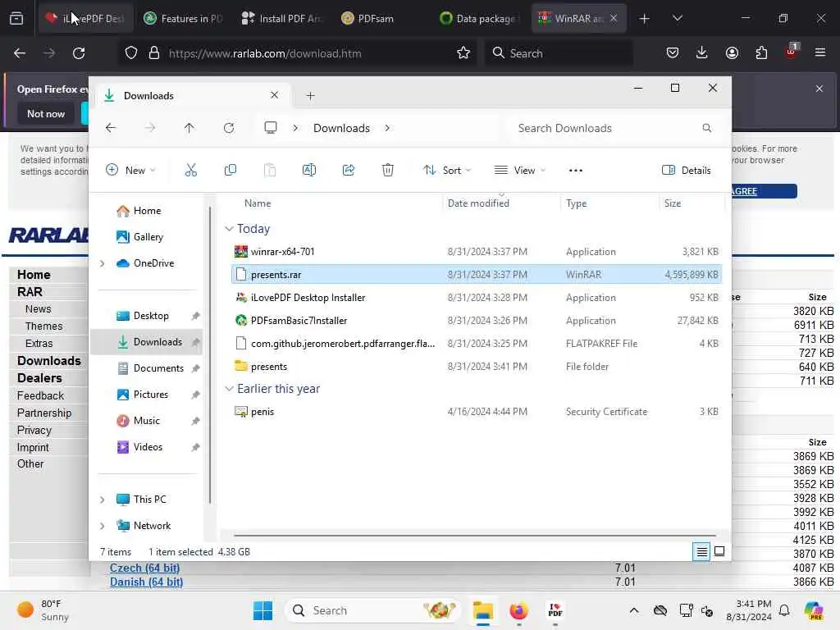This screenshot has height=630, width=840.
Task: Reload the page in Firefox
Action: (79, 53)
